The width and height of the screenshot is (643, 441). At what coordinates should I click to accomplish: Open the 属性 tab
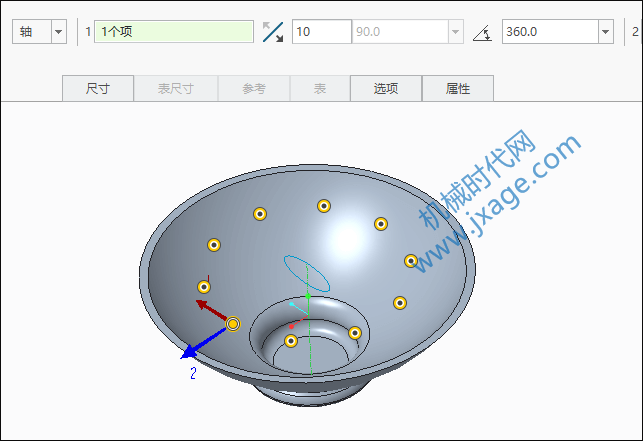coord(458,88)
